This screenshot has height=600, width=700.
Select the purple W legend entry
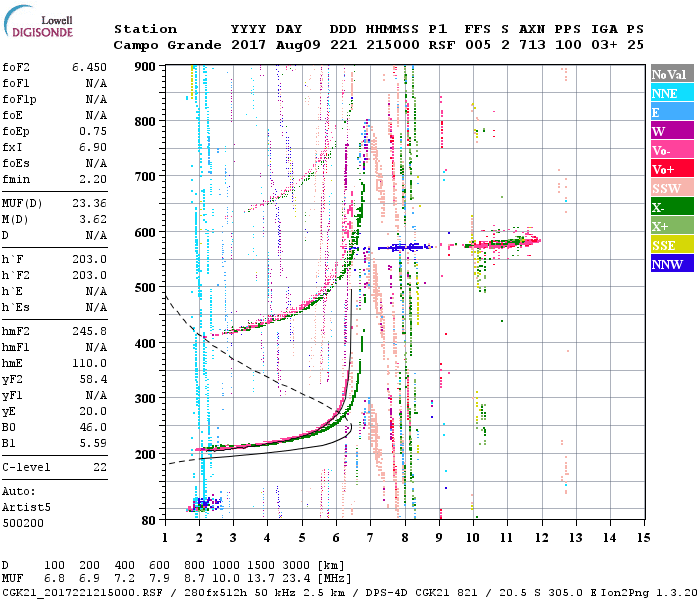(x=671, y=131)
